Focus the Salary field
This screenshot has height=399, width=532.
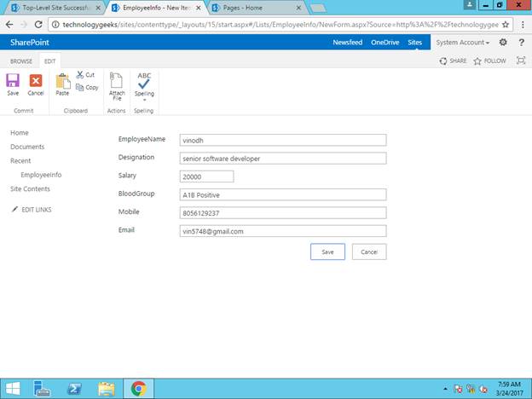[206, 176]
